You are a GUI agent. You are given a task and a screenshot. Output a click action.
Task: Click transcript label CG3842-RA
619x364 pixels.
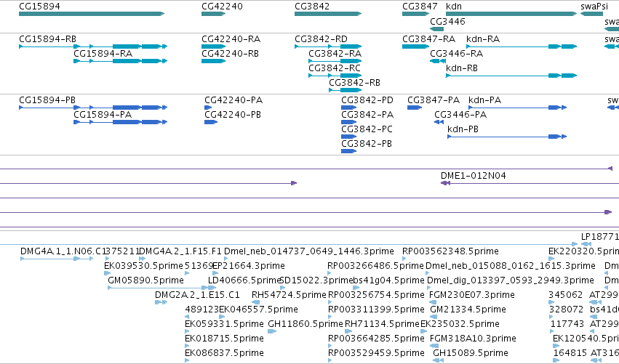click(335, 54)
